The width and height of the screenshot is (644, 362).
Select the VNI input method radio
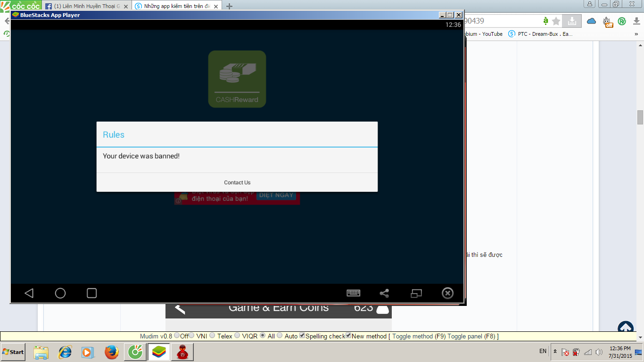[x=191, y=336]
